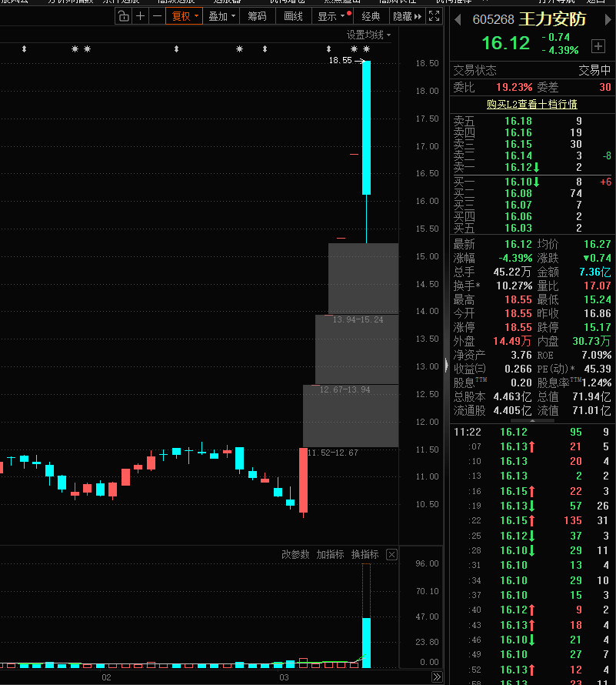616x685 pixels.
Task: Close the volume indicator panel
Action: click(x=391, y=554)
